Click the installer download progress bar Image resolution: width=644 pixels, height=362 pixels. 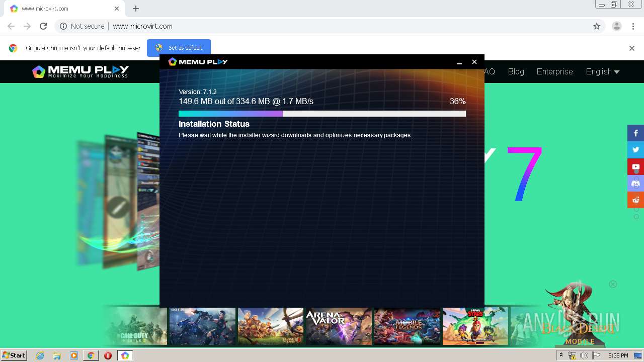(322, 114)
